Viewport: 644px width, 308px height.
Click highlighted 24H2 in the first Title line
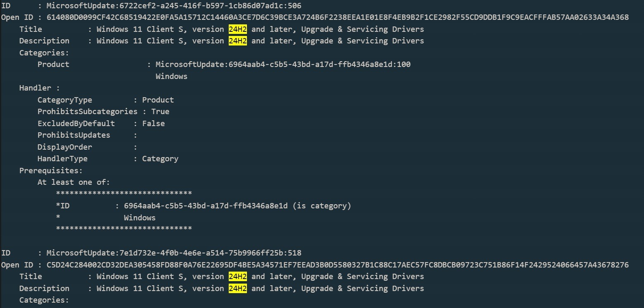pos(237,29)
